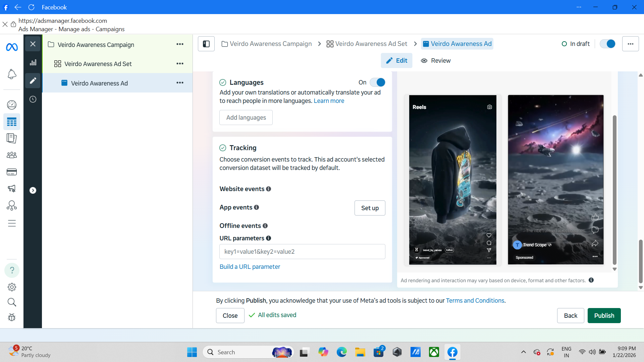Screen dimensions: 644x362
Task: Close the editing panel with X icon
Action: (x=33, y=44)
